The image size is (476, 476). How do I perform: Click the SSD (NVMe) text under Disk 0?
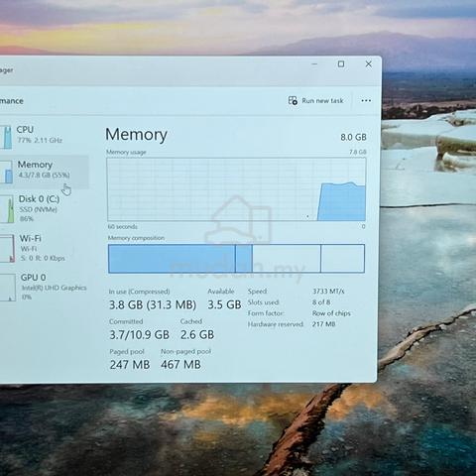38,209
